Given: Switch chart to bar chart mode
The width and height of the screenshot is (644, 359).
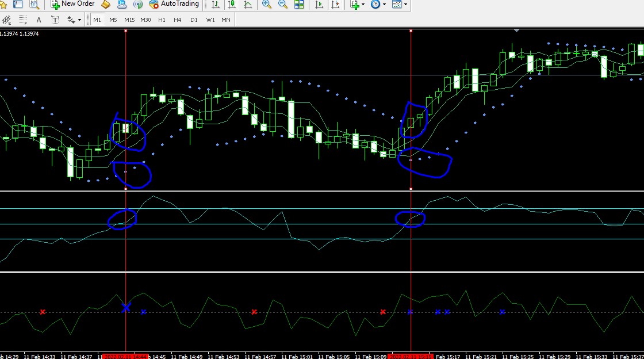Looking at the screenshot, I should coord(215,4).
